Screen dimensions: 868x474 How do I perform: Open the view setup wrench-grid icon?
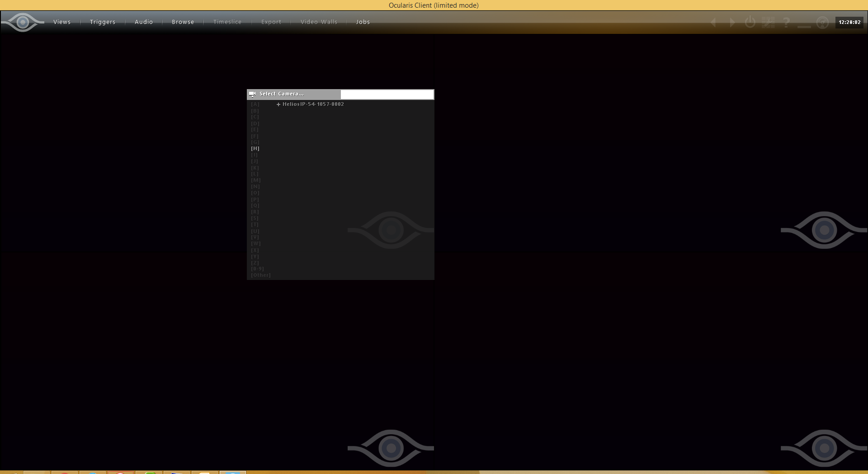point(768,22)
